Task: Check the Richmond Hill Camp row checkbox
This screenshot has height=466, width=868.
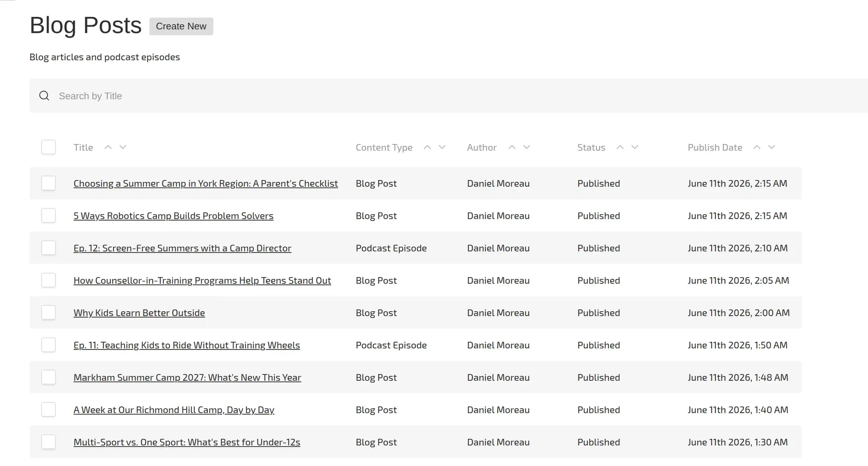Action: pyautogui.click(x=49, y=410)
